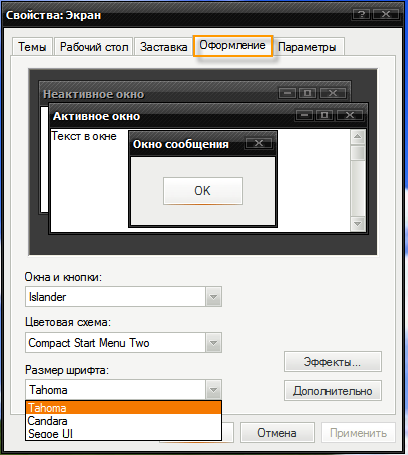Viewport: 408px width, 455px height.
Task: Click the Отмена button
Action: [277, 433]
